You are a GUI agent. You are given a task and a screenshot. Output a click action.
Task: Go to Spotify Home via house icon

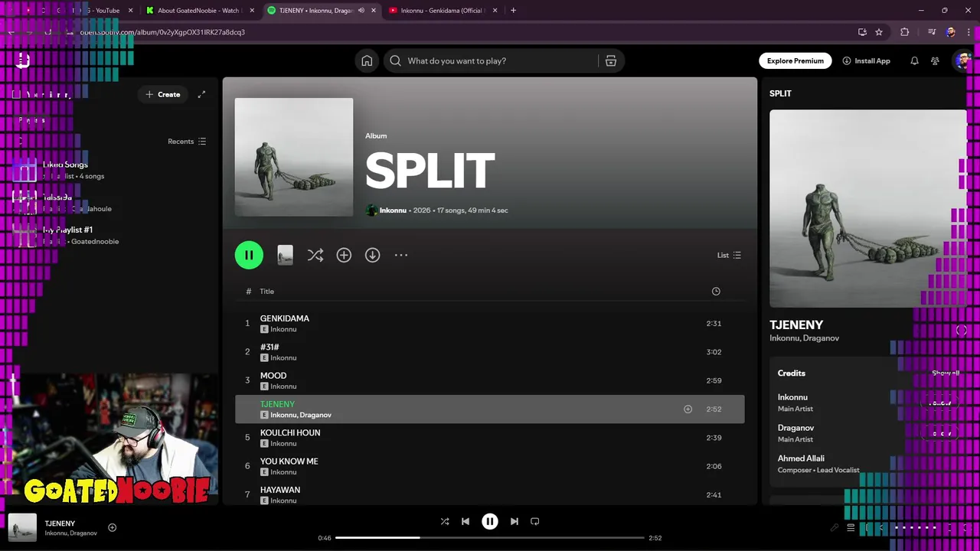click(x=367, y=60)
